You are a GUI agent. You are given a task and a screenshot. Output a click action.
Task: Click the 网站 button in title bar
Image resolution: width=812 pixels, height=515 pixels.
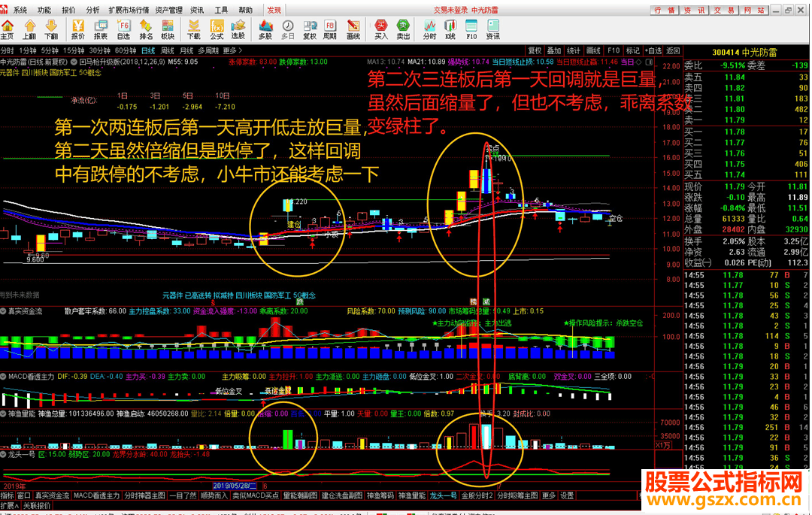click(753, 10)
